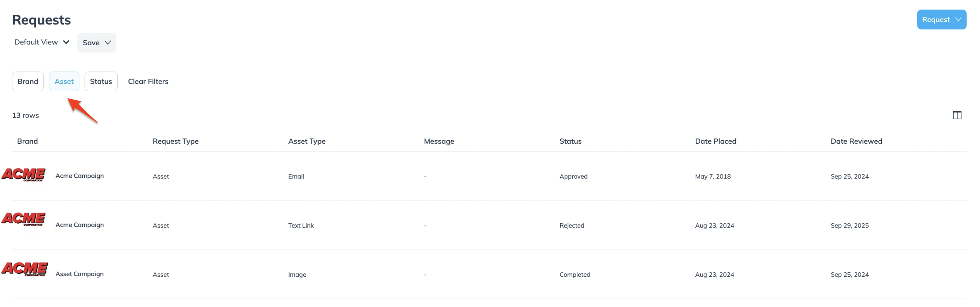The image size is (980, 307).
Task: Expand the Request button dropdown
Action: [x=941, y=20]
